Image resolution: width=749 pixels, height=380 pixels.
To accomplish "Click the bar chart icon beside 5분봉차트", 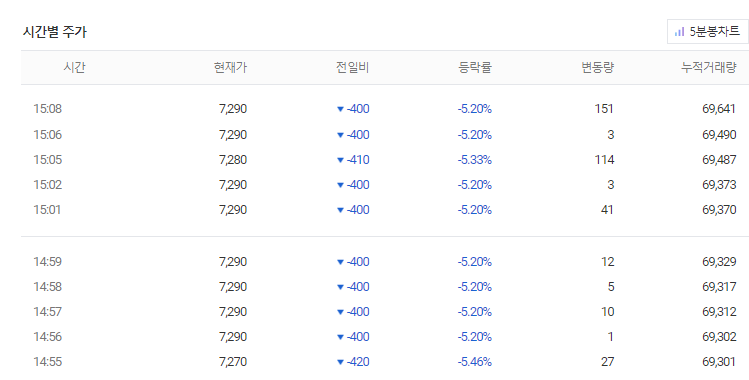I will 679,32.
